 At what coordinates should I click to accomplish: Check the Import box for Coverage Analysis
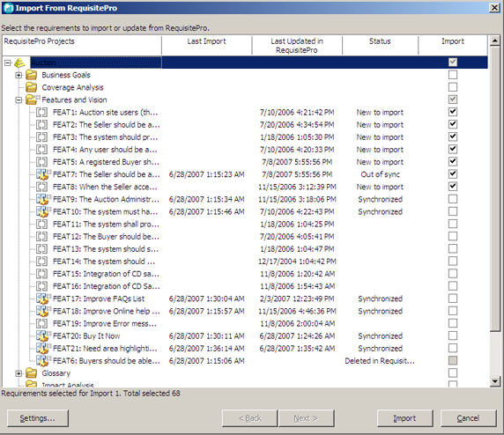[453, 87]
